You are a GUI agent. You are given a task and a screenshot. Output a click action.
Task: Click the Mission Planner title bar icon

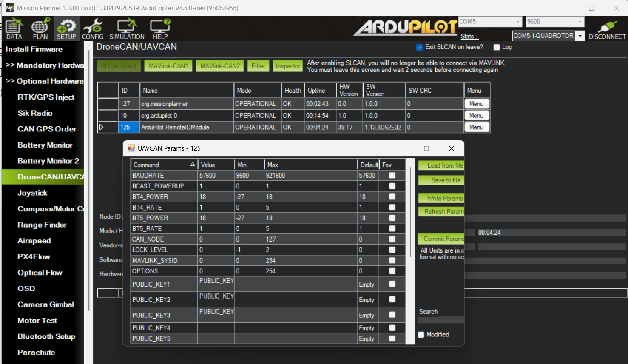9,8
